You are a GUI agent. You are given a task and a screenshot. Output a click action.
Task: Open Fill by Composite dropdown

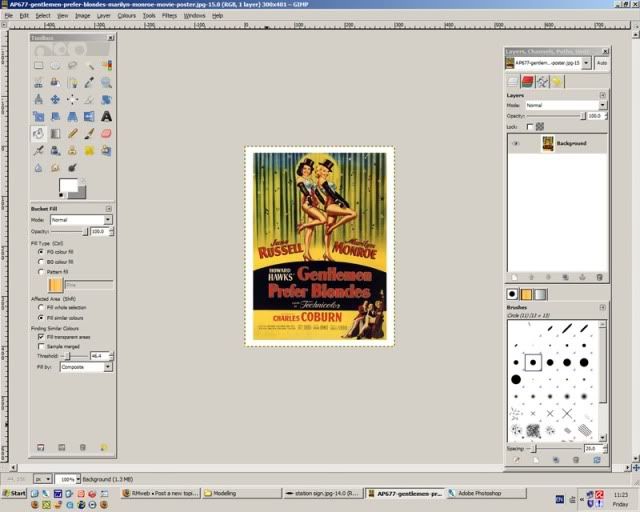pos(86,367)
